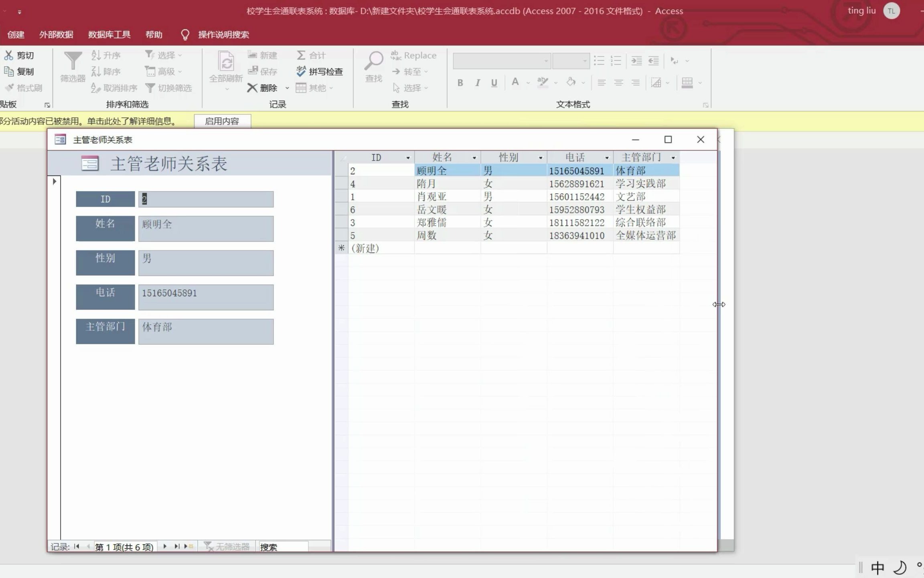Click 操作说明搜索 search box
Viewport: 924px width, 578px height.
click(223, 35)
